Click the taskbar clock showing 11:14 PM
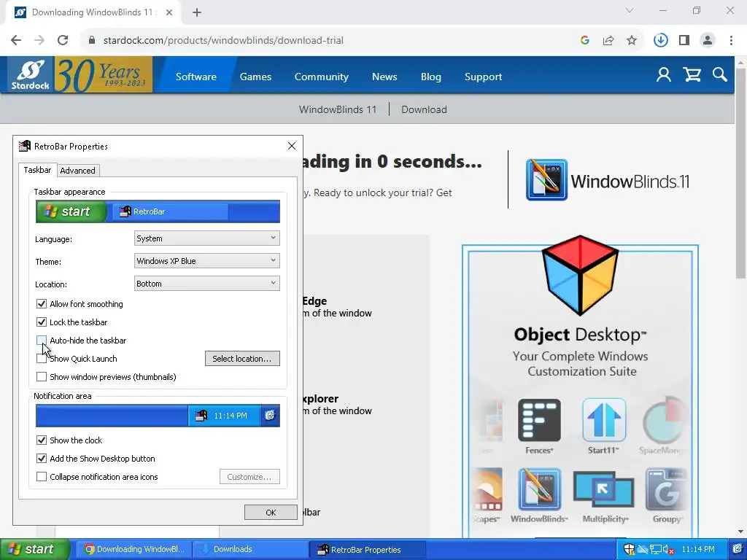747x560 pixels. click(698, 549)
